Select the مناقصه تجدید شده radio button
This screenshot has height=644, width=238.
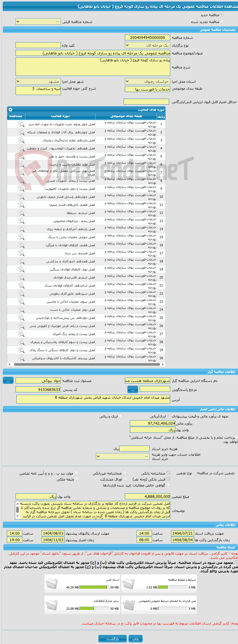click(x=222, y=22)
